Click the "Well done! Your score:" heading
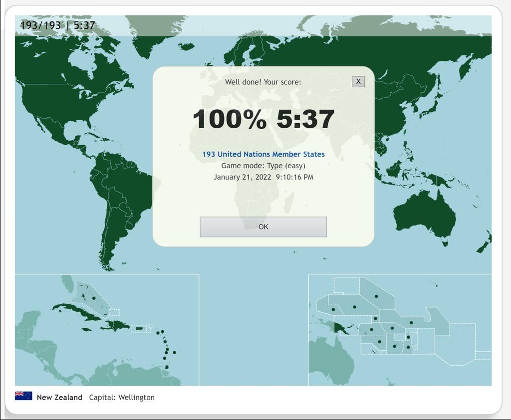Image resolution: width=511 pixels, height=420 pixels. tap(263, 82)
